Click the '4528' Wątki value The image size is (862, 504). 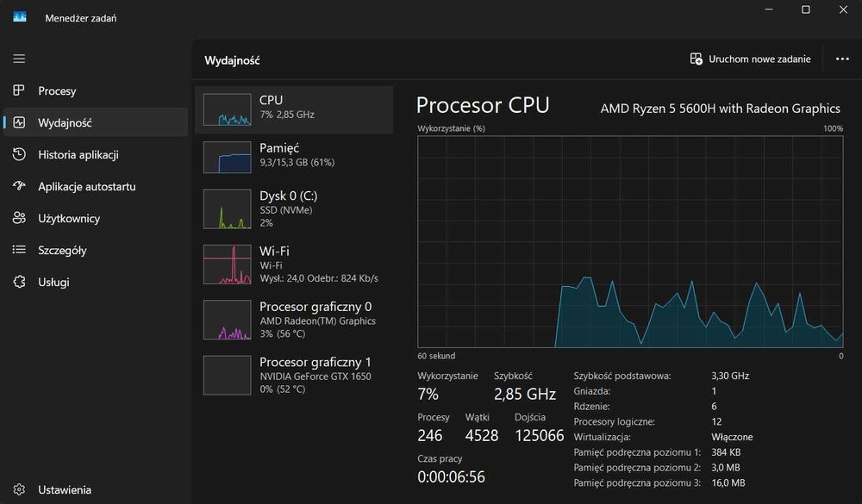coord(482,435)
